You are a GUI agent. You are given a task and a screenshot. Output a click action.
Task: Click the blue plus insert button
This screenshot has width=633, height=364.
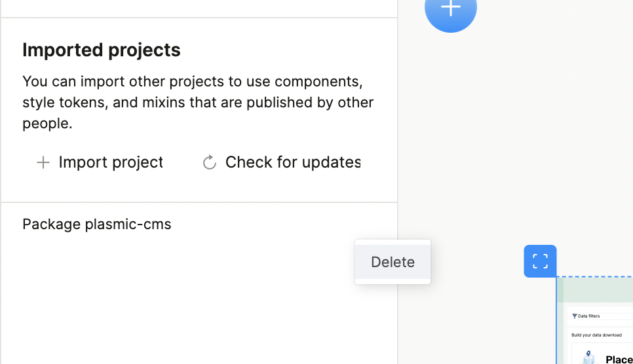click(x=451, y=9)
